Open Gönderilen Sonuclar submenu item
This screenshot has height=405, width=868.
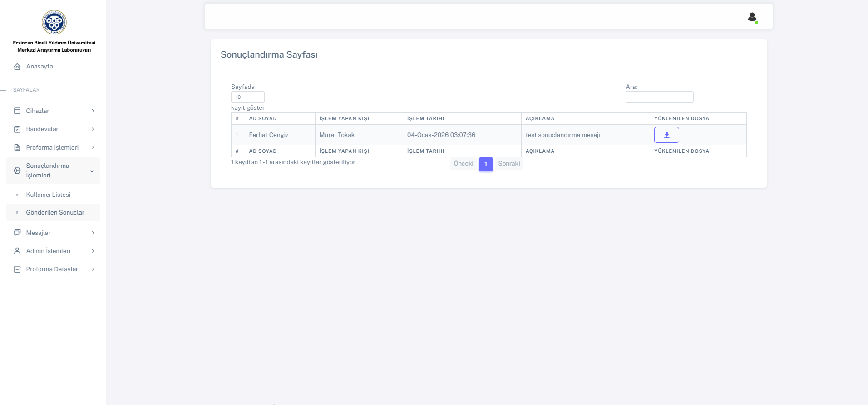(x=55, y=212)
